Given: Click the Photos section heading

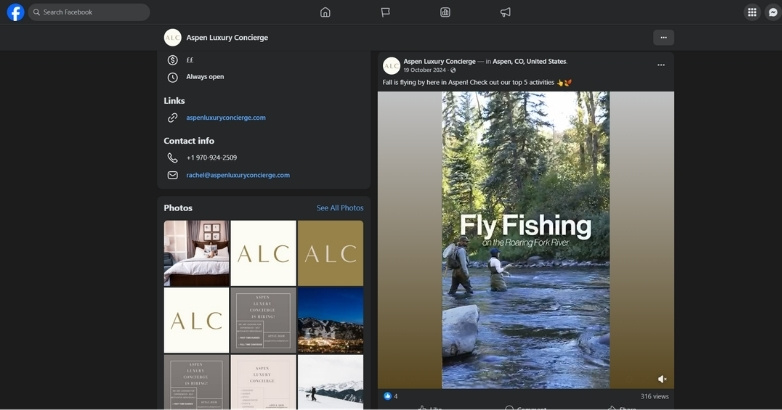Looking at the screenshot, I should pyautogui.click(x=178, y=208).
